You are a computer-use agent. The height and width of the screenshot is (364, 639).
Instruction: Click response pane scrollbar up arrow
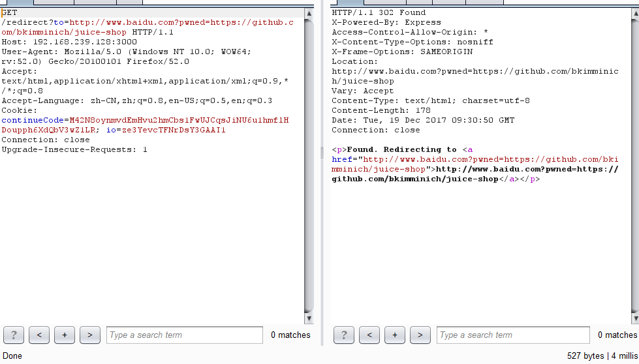point(635,14)
